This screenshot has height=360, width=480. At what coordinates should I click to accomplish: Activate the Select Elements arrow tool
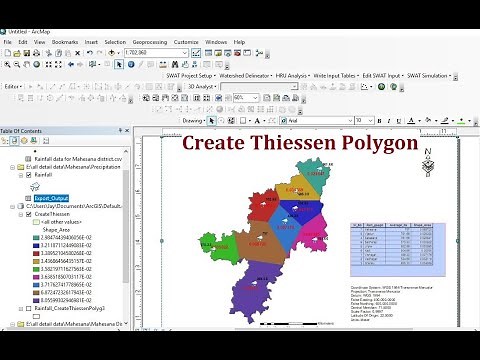coord(119,64)
